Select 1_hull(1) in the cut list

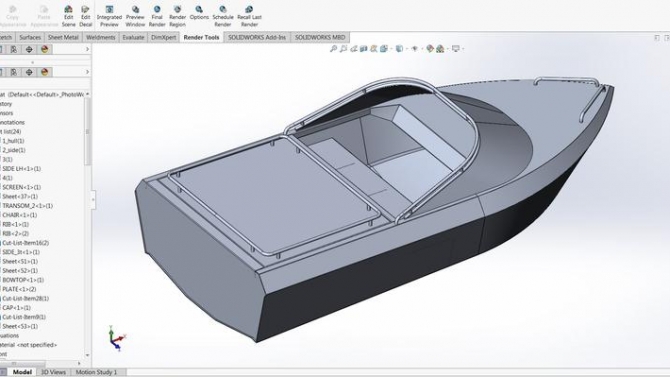coord(13,141)
